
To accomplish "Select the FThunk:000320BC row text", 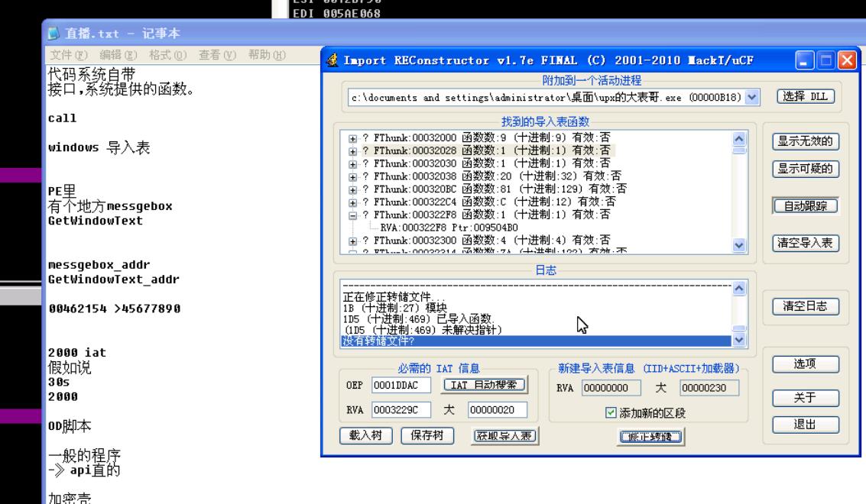I will pos(501,189).
